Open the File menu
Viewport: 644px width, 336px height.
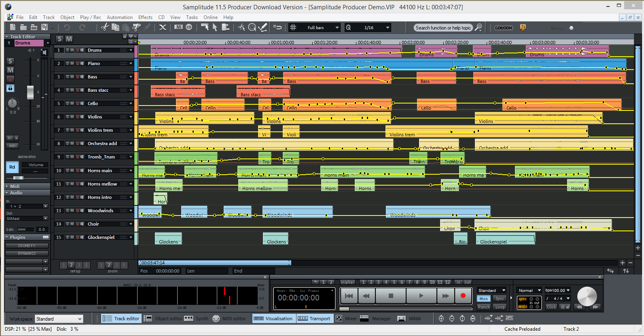(x=20, y=17)
